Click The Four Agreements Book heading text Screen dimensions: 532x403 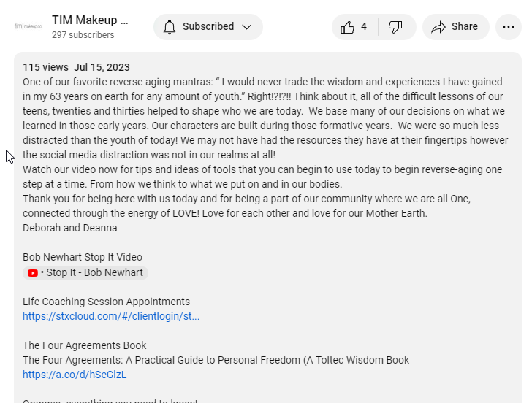[x=84, y=345]
